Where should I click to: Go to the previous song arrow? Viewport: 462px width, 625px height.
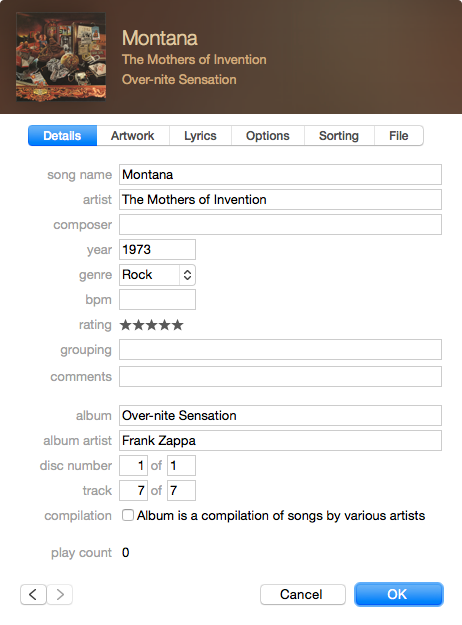[33, 594]
